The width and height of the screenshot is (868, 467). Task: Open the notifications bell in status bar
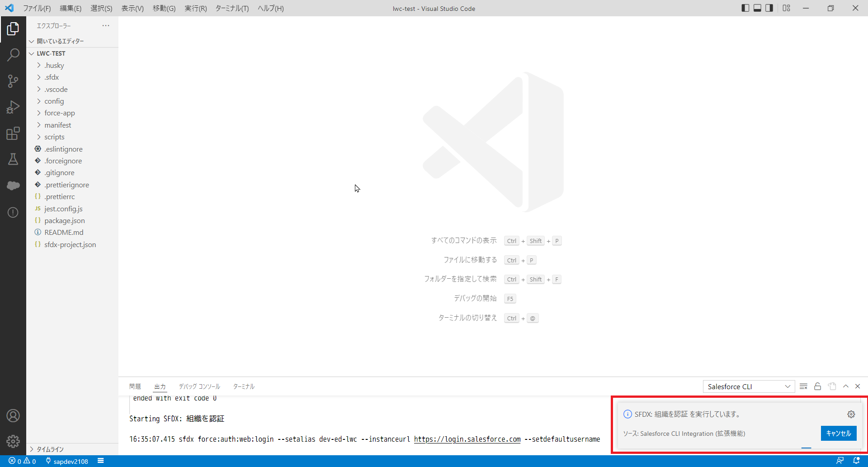click(x=856, y=461)
